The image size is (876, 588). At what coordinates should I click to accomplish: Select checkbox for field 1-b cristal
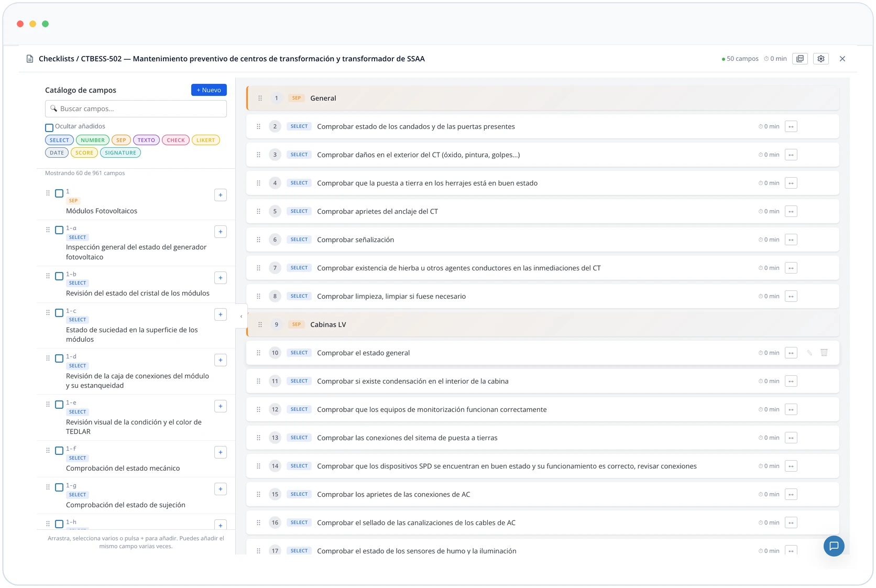[59, 276]
